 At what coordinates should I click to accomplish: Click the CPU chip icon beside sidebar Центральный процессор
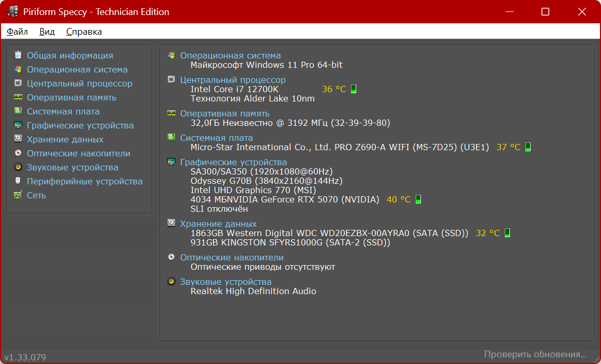(18, 83)
